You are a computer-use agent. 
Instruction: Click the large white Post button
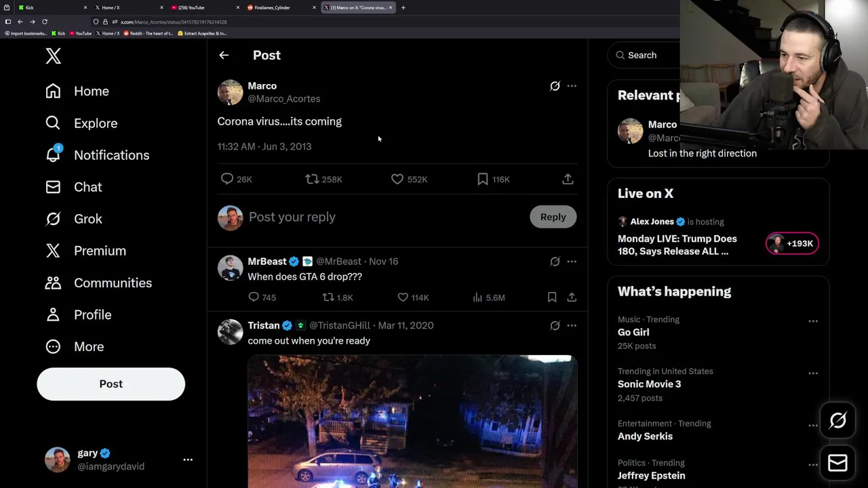coord(111,384)
